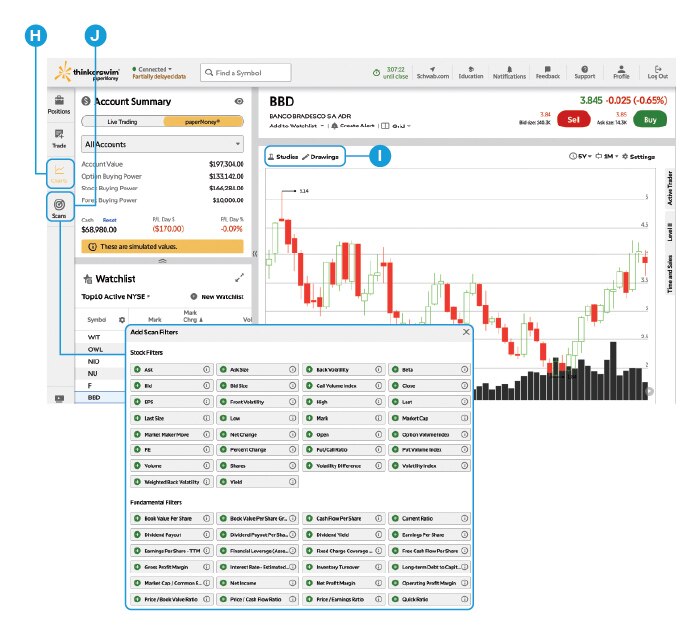Collapse the left panel with double chevron

[255, 254]
